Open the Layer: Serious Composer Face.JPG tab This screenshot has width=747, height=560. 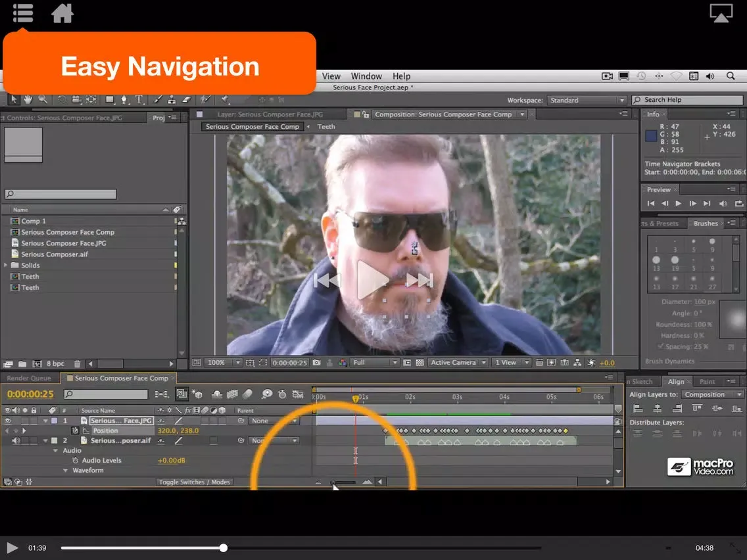coord(270,114)
